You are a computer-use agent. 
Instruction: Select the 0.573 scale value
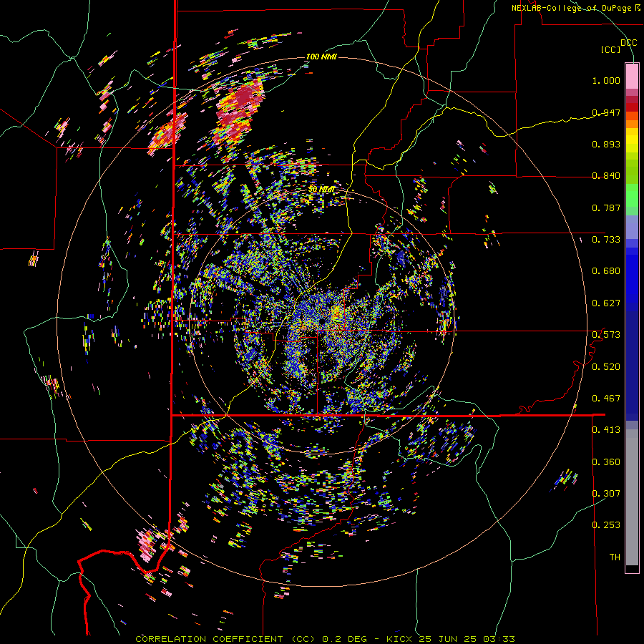pyautogui.click(x=606, y=335)
